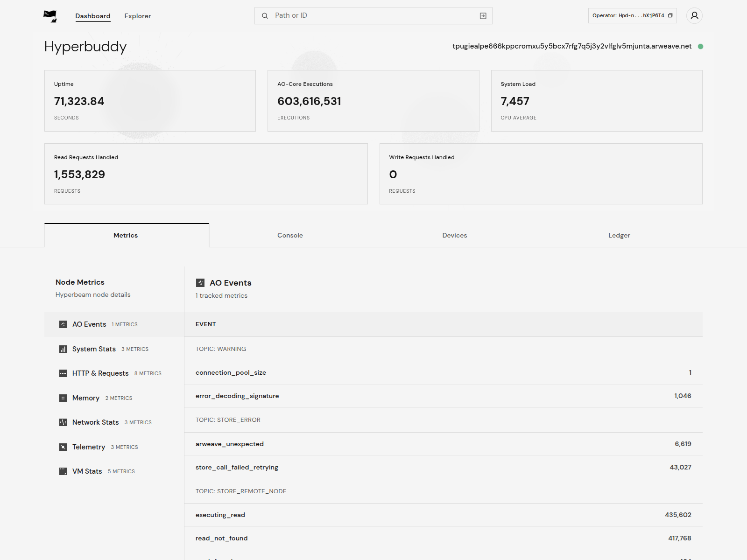Viewport: 747px width, 560px height.
Task: Click the 1,046 value
Action: (x=683, y=396)
